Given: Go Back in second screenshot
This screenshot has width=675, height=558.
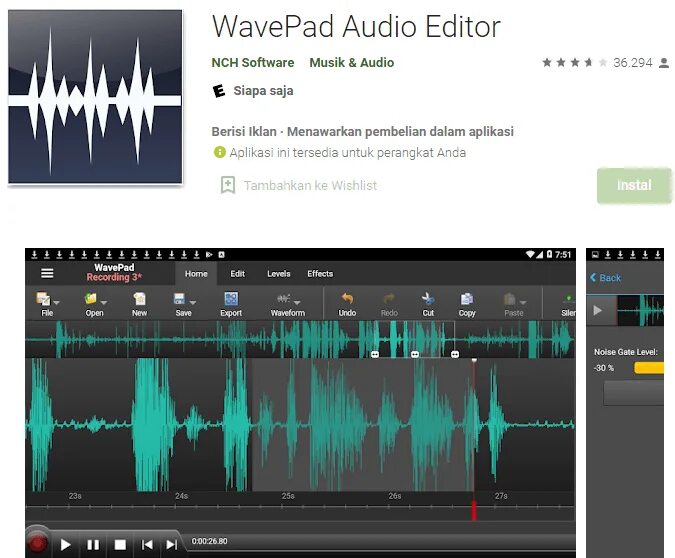Looking at the screenshot, I should [605, 278].
